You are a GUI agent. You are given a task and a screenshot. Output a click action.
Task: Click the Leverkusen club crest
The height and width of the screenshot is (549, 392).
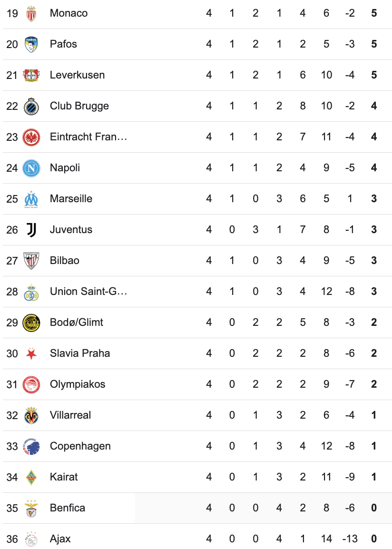point(31,75)
